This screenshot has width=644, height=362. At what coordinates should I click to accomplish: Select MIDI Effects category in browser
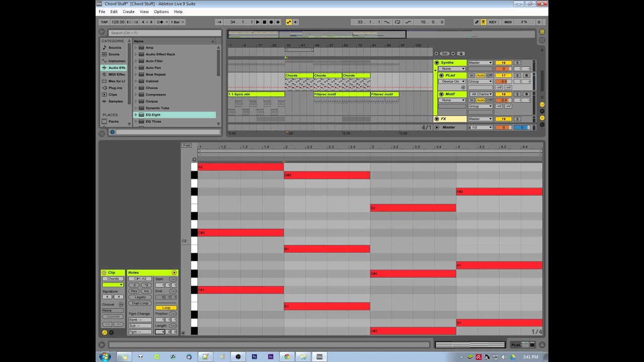[113, 74]
